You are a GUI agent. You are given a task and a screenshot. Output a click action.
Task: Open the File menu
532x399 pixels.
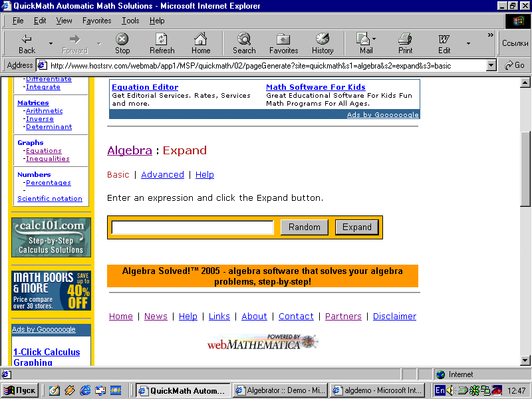tap(18, 21)
